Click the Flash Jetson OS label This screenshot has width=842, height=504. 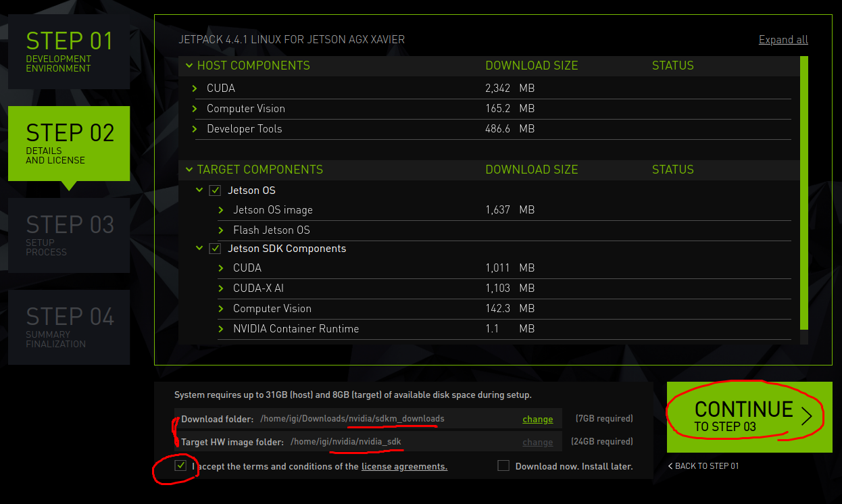click(x=272, y=230)
